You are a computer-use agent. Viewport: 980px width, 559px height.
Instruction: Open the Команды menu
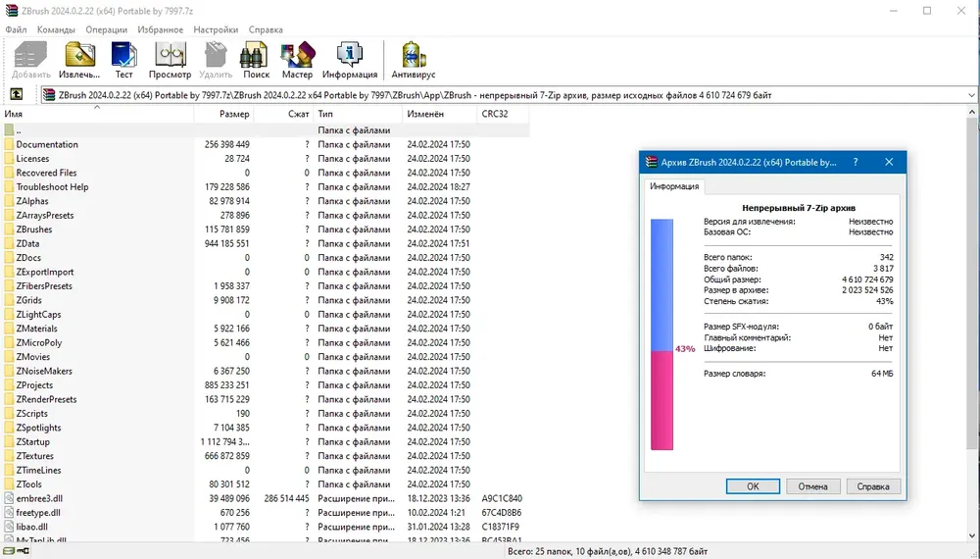56,29
